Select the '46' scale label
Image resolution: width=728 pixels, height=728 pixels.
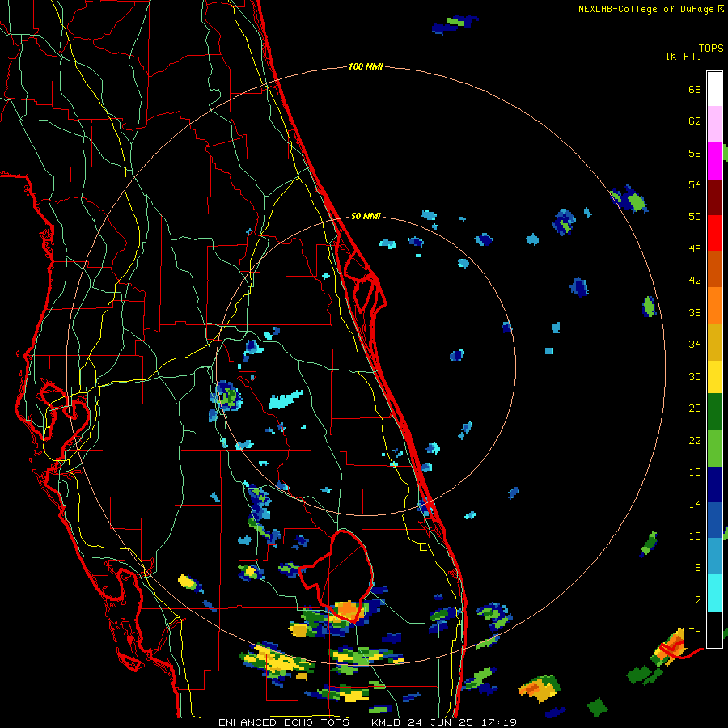point(695,249)
